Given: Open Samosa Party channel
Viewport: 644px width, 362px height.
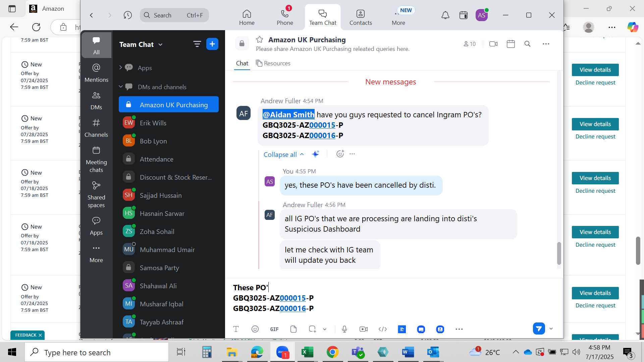Looking at the screenshot, I should [x=169, y=267].
